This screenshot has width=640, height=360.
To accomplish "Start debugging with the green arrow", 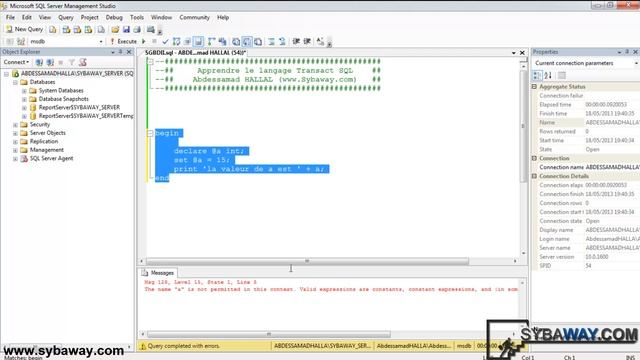I will pyautogui.click(x=144, y=41).
